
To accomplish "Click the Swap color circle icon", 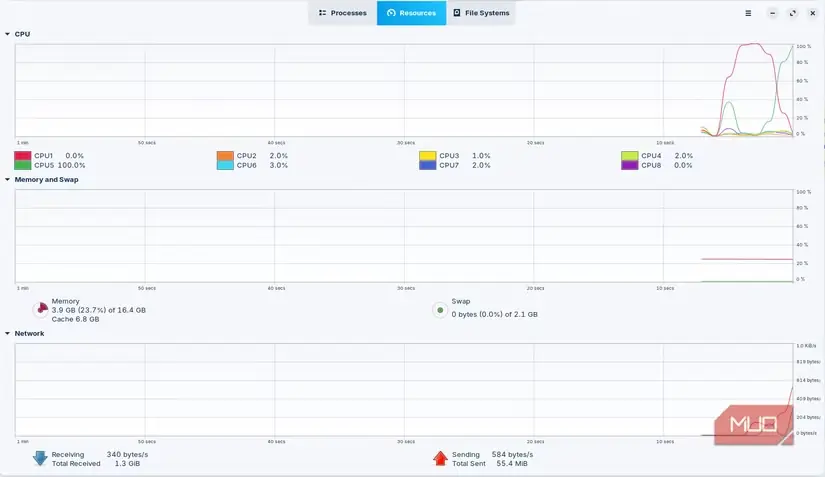I will pyautogui.click(x=440, y=310).
